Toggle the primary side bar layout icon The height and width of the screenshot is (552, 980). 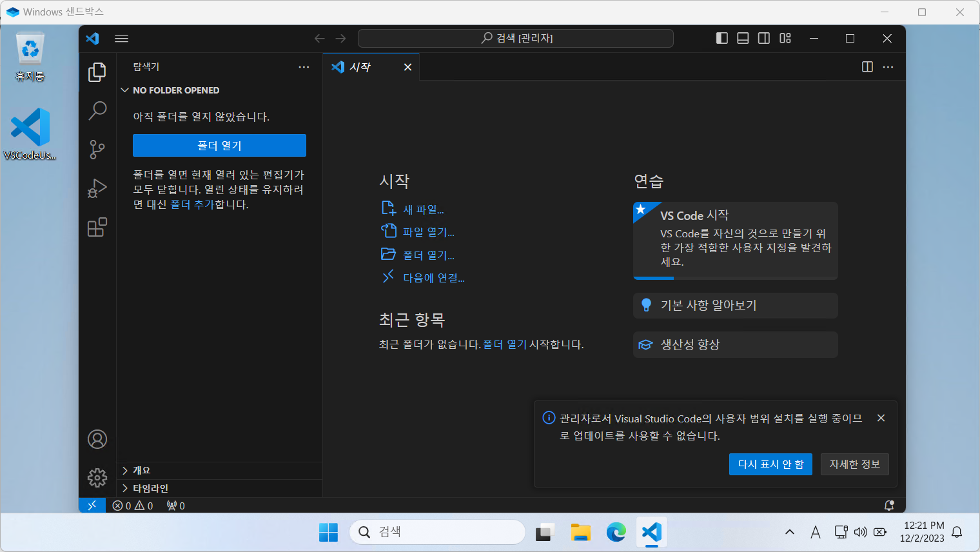tap(722, 38)
